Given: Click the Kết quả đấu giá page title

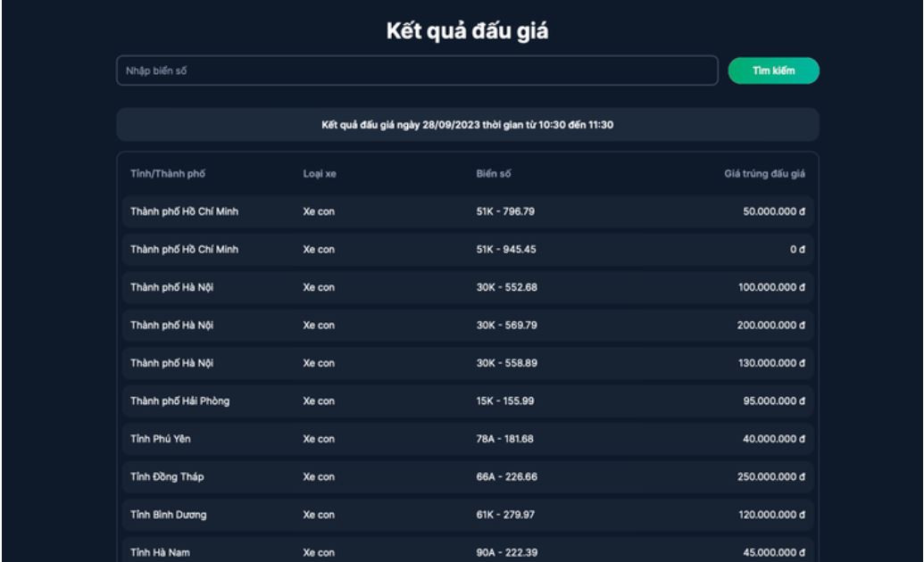Looking at the screenshot, I should [x=467, y=32].
